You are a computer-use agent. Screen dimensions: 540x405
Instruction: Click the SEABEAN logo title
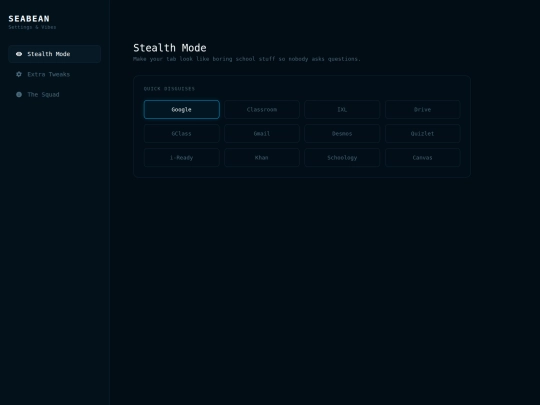(29, 19)
